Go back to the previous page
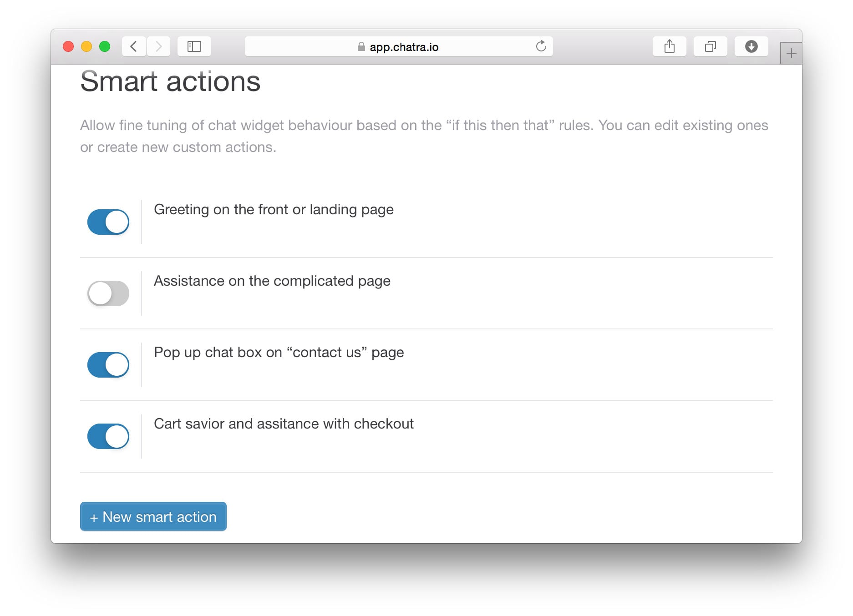This screenshot has height=616, width=853. (134, 46)
